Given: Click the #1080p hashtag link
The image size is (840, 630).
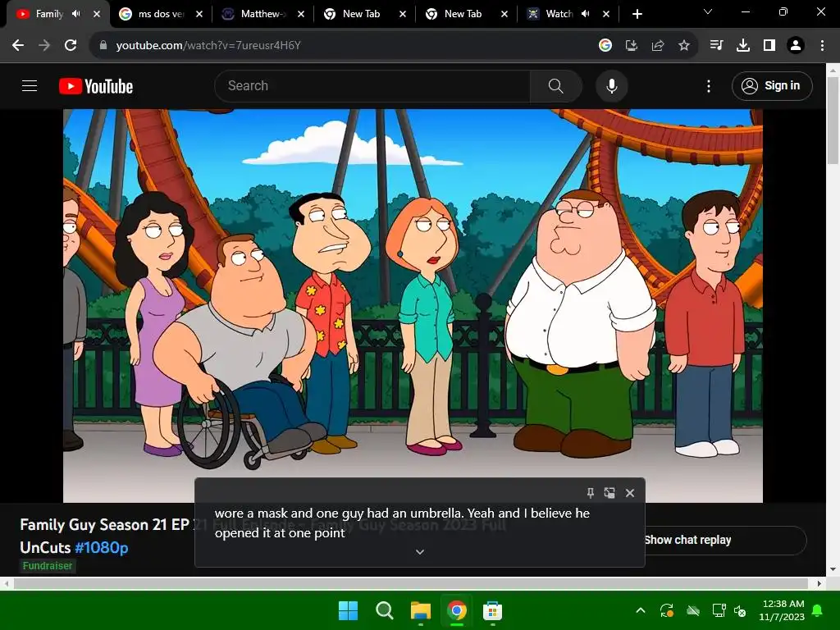Looking at the screenshot, I should click(x=101, y=547).
